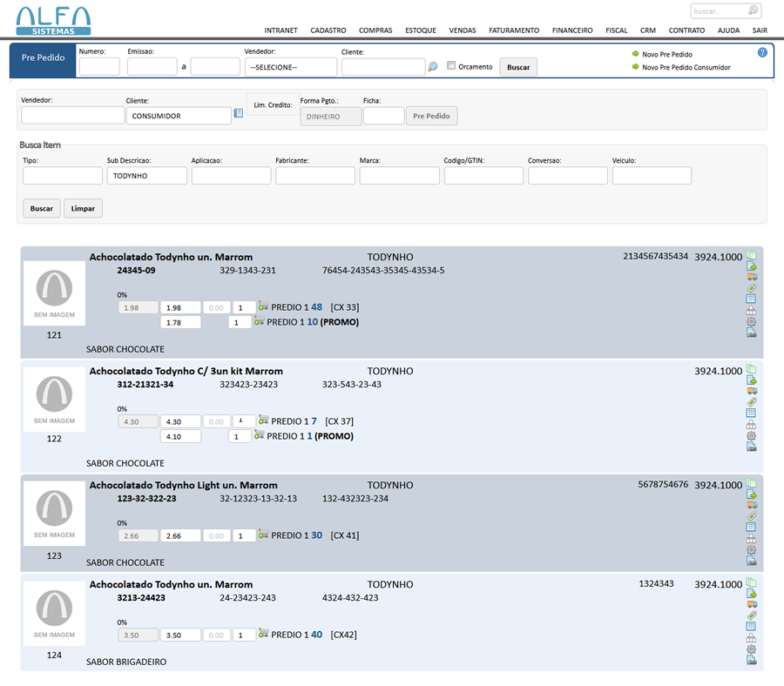Click the linked document icon for item 121
This screenshot has width=784, height=686.
coord(751,333)
